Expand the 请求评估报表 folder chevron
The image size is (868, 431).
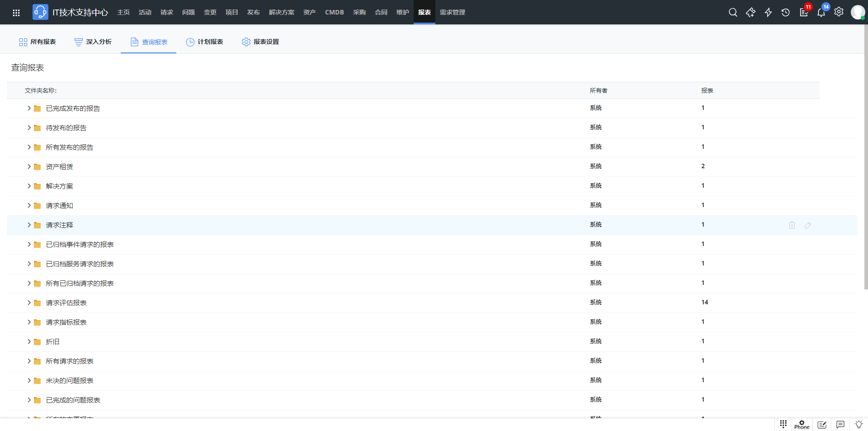pyautogui.click(x=29, y=303)
